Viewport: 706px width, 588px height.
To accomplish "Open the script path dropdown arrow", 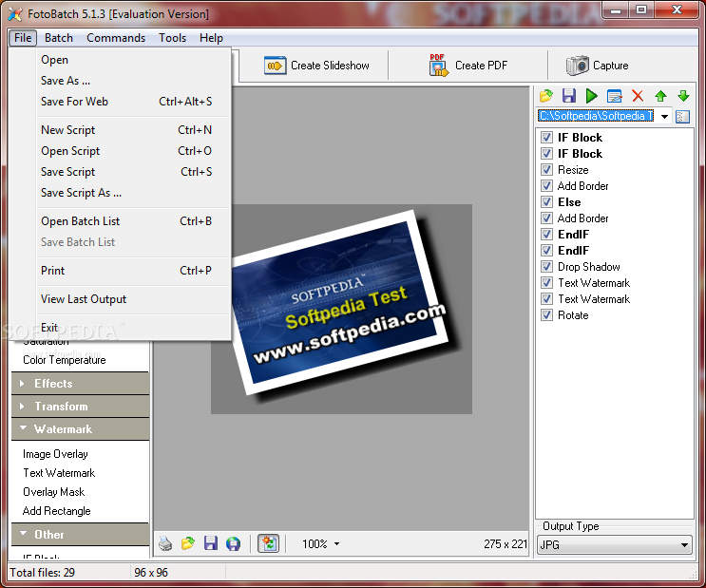I will 664,117.
